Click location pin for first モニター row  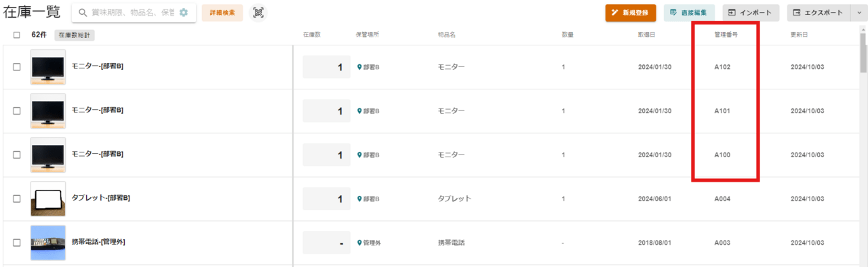(x=359, y=67)
